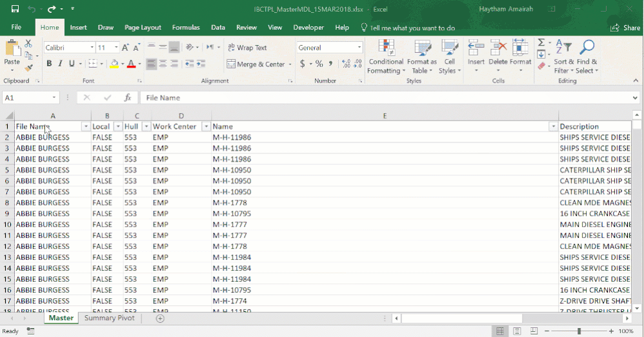Apply yellow fill color
This screenshot has height=337, width=644.
114,64
